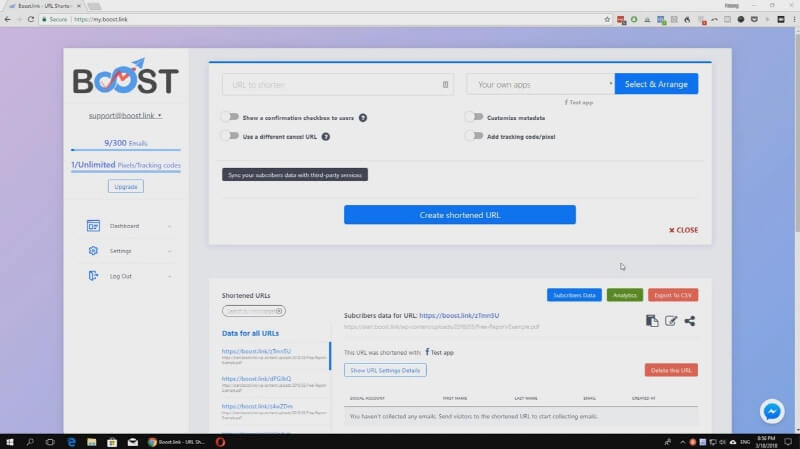Select Data for all URLs
This screenshot has width=800, height=449.
(x=251, y=333)
